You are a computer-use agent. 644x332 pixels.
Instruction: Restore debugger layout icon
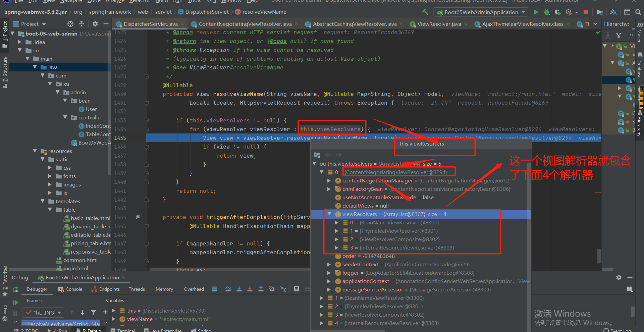pyautogui.click(x=630, y=289)
